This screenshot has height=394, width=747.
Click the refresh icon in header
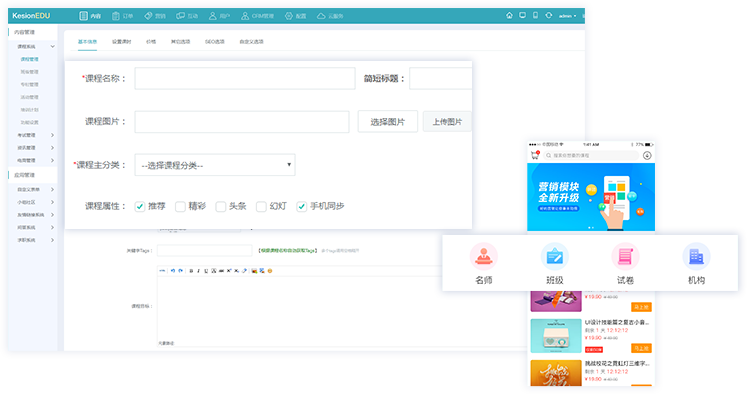pyautogui.click(x=549, y=15)
